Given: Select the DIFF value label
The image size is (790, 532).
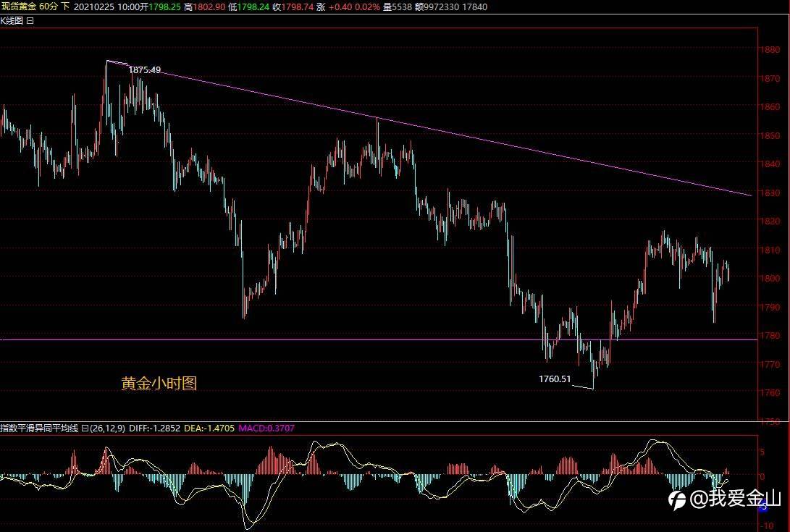Looking at the screenshot, I should [154, 428].
